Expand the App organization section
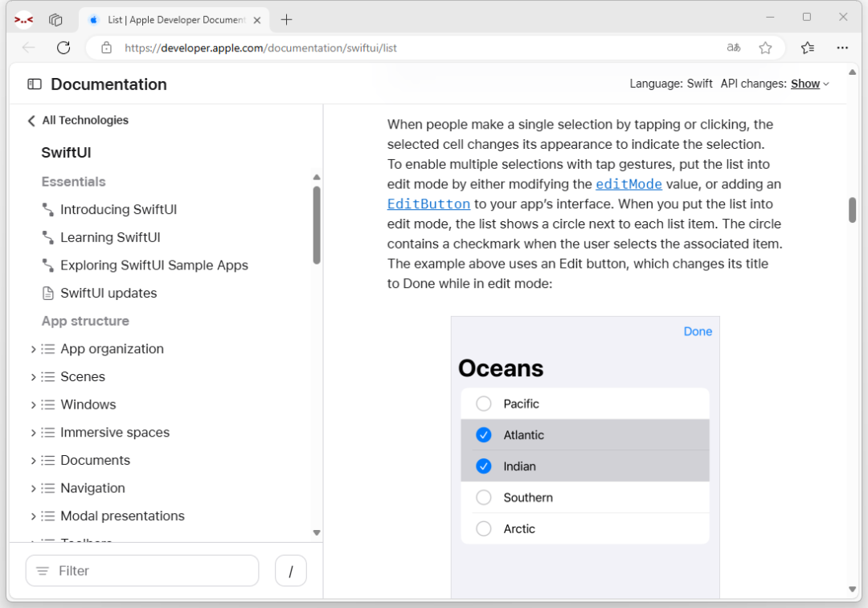 tap(33, 349)
